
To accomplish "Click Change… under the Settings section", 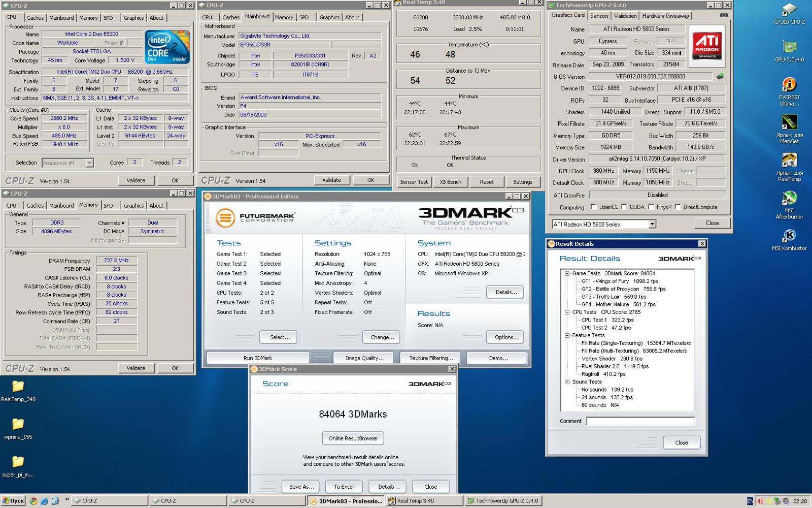I will pyautogui.click(x=382, y=337).
